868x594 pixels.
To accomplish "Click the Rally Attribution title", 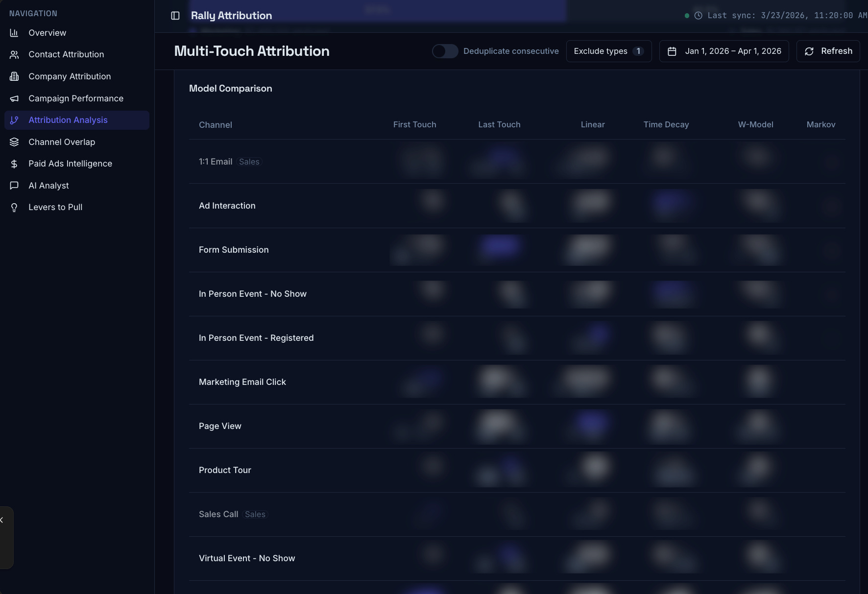I will (231, 16).
